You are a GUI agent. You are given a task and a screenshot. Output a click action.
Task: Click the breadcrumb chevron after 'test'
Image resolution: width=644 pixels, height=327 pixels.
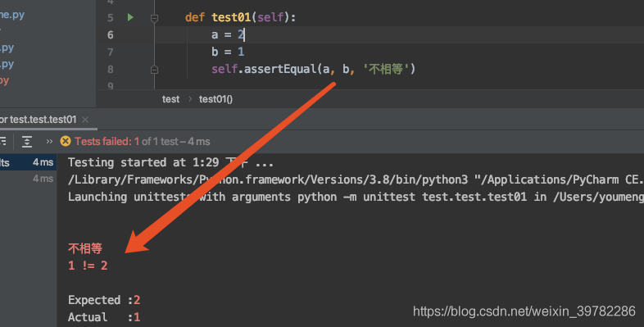click(190, 99)
